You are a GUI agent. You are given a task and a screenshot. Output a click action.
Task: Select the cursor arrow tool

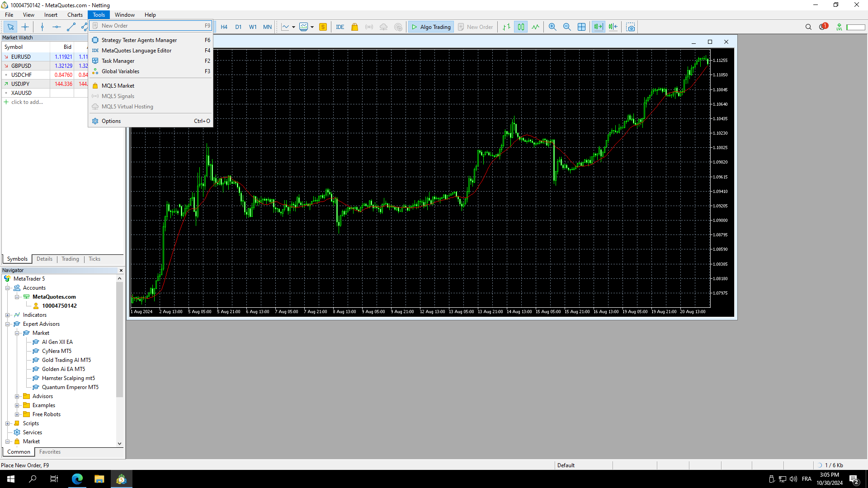pos(10,27)
